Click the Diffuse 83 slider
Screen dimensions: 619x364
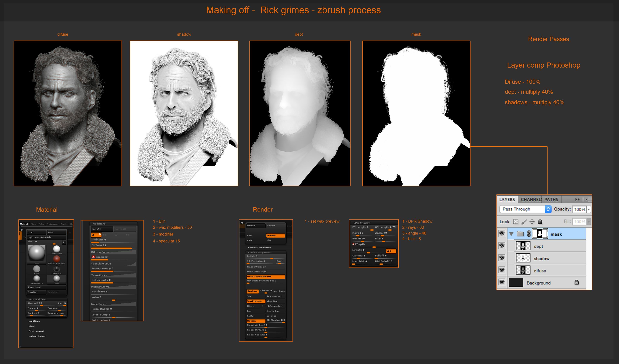[x=113, y=246]
